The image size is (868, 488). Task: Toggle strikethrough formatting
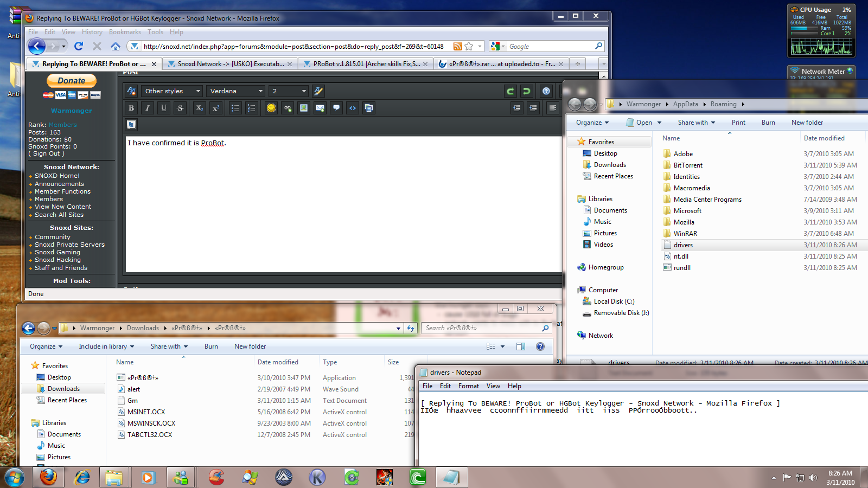pyautogui.click(x=180, y=108)
